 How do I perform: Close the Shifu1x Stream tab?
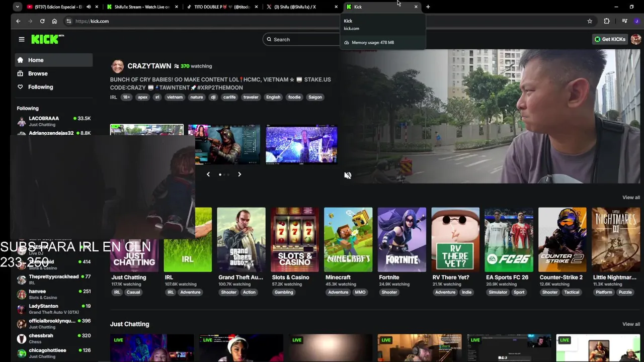(x=176, y=7)
